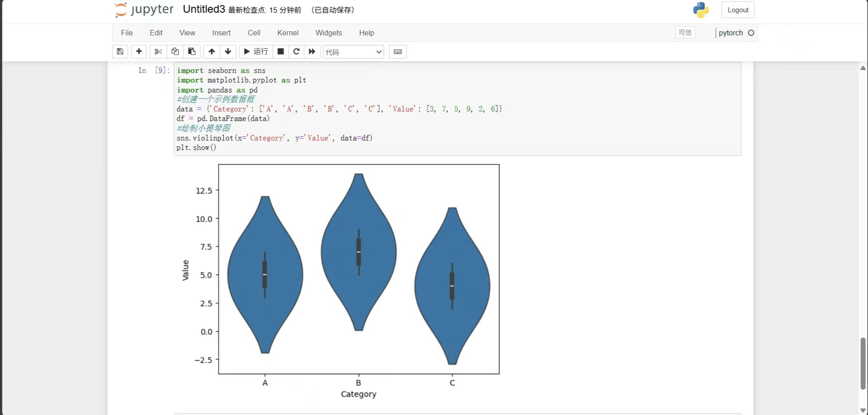The image size is (868, 415).
Task: Click the sns.violinplot code line
Action: point(275,138)
